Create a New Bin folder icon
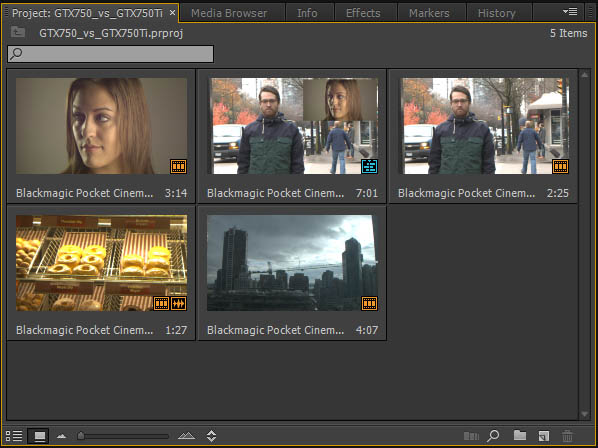 point(520,435)
